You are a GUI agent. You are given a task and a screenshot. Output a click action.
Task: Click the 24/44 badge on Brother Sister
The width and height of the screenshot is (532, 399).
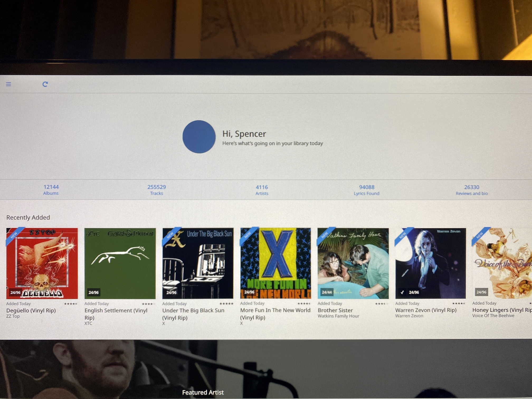pyautogui.click(x=327, y=292)
